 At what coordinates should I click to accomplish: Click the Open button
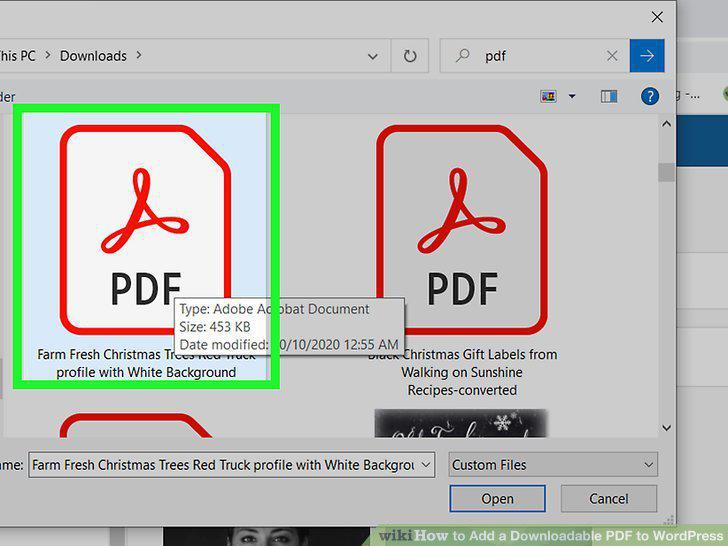(497, 499)
